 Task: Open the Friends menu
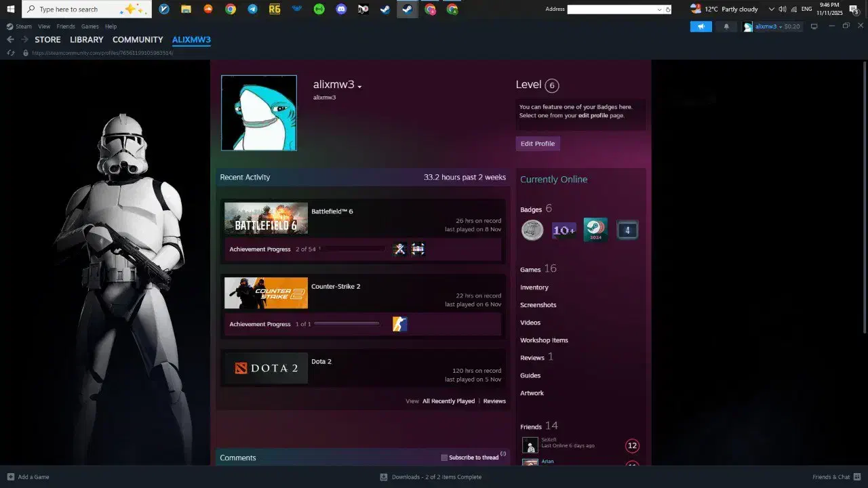pos(66,26)
